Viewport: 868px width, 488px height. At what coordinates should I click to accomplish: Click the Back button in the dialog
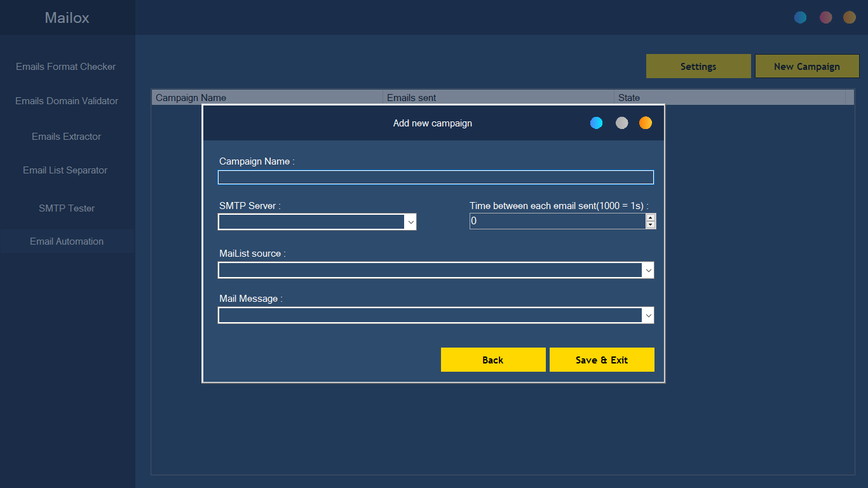click(493, 359)
